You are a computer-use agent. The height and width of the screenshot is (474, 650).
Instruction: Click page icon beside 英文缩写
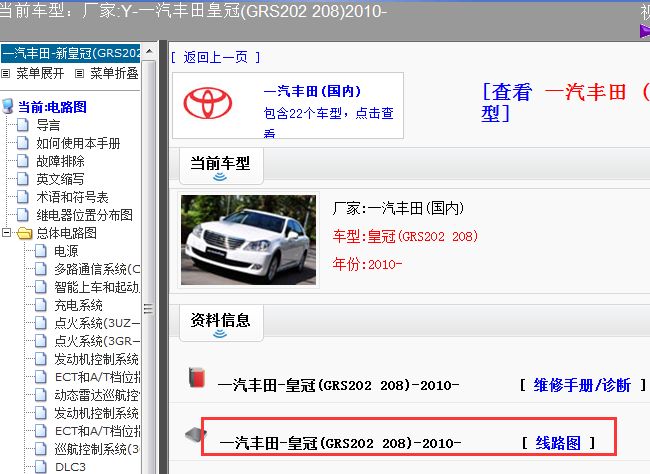point(23,179)
